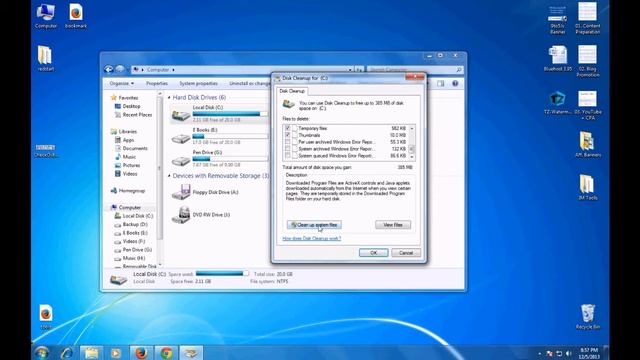
Task: Select the DVD RW Drive icon
Action: (x=180, y=215)
